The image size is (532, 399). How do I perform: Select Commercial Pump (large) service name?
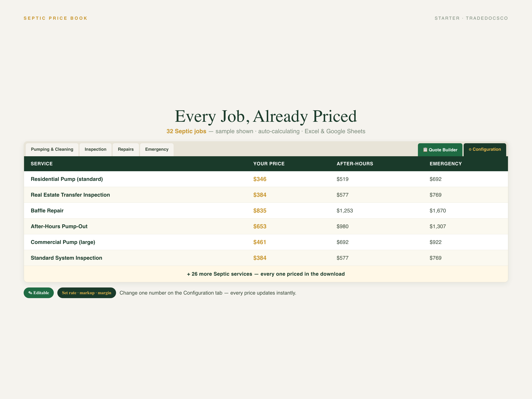63,242
